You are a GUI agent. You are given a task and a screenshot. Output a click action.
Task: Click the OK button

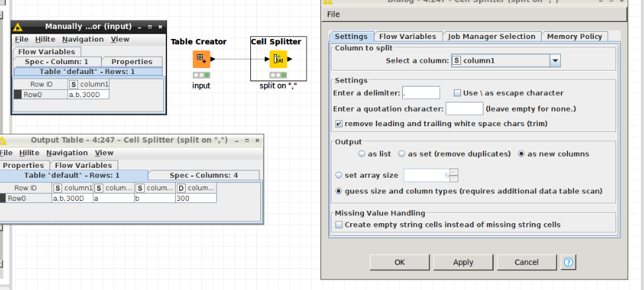tap(400, 262)
